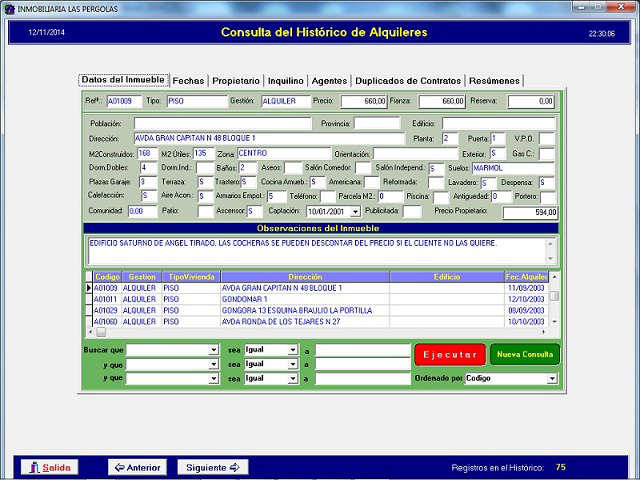Open the Propietario tab
This screenshot has height=480, width=640.
(236, 81)
